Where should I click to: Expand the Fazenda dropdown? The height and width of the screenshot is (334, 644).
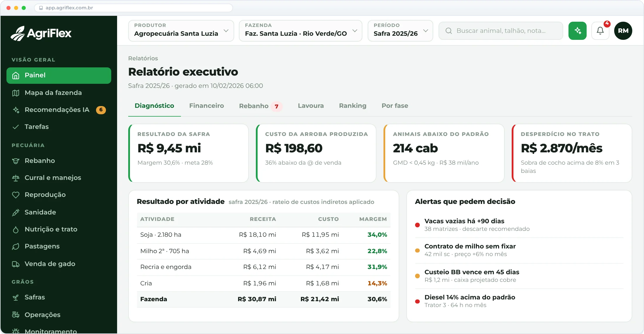[300, 31]
